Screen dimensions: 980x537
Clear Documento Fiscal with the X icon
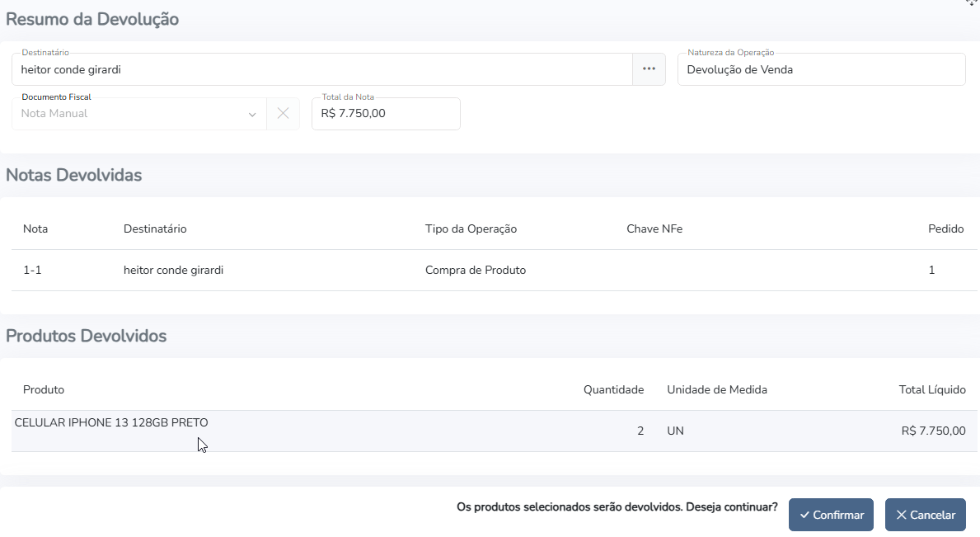(283, 114)
